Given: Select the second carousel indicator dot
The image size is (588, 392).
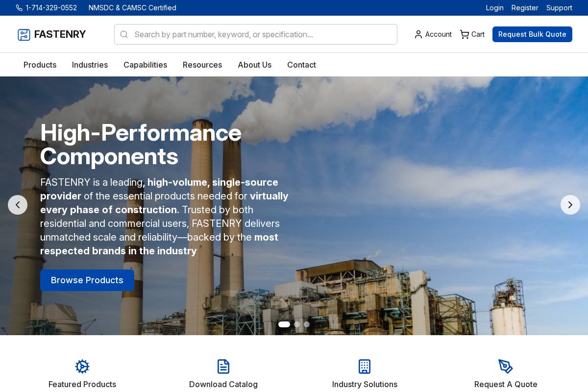Looking at the screenshot, I should coord(297,324).
